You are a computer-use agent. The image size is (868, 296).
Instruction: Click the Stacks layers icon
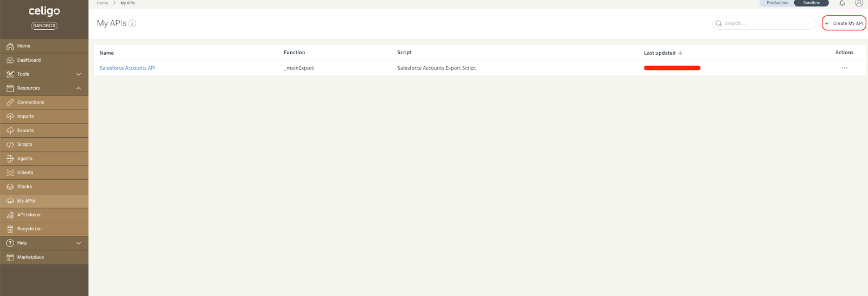10,187
